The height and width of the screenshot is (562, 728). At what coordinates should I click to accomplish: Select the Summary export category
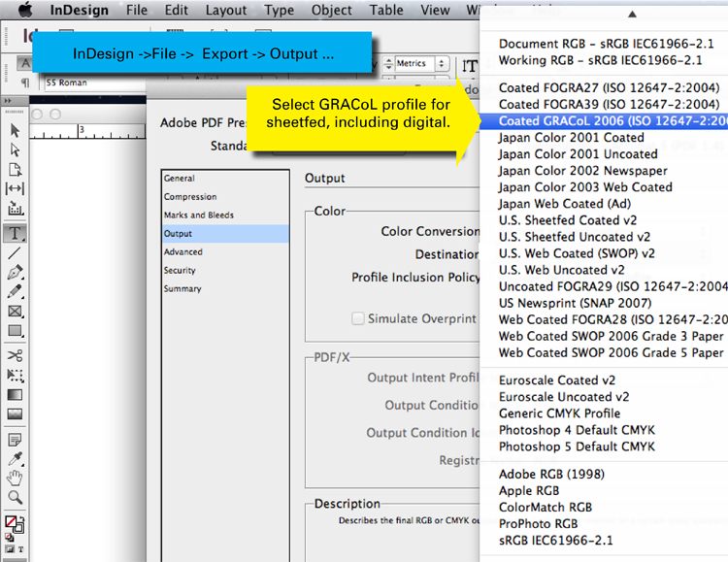[225, 288]
